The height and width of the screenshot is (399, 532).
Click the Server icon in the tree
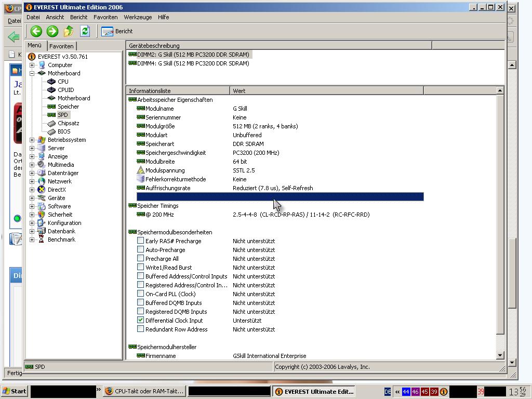42,148
